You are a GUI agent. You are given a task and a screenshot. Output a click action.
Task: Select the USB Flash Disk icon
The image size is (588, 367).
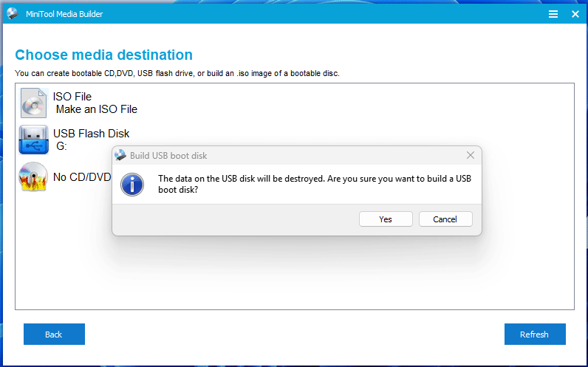pyautogui.click(x=34, y=140)
